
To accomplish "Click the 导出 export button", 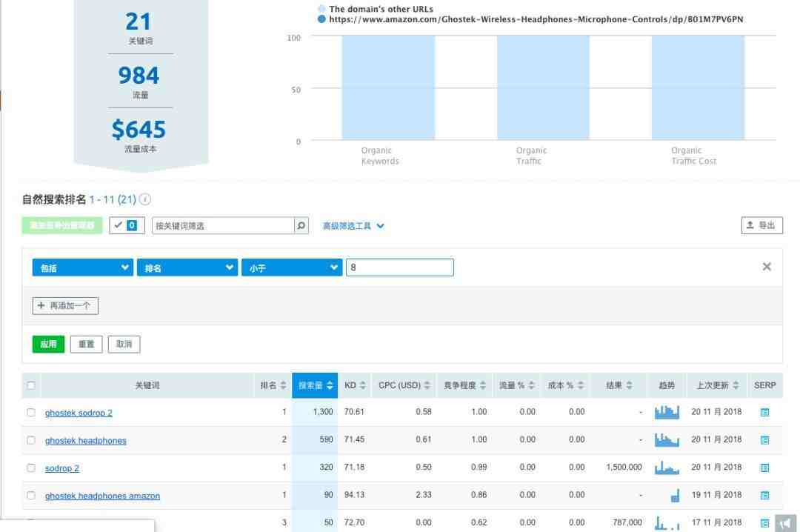I will [x=761, y=225].
